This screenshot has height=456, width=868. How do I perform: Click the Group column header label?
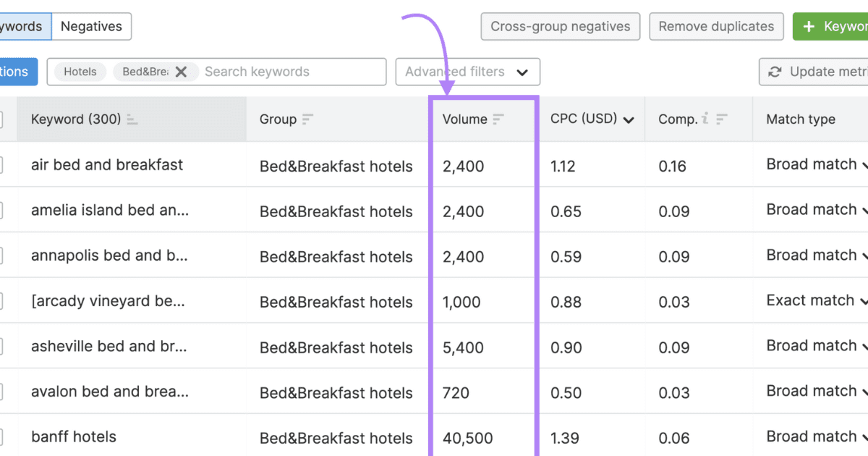278,119
